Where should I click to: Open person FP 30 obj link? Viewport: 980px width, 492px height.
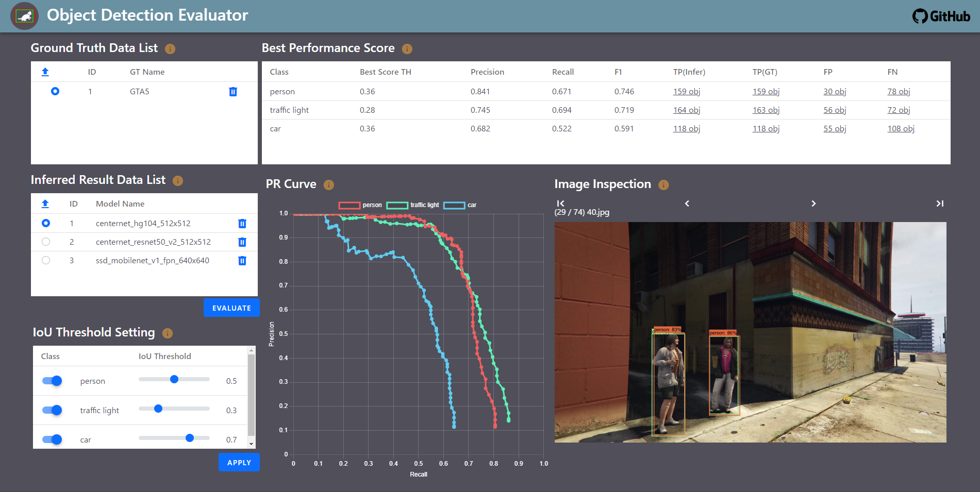pos(835,92)
